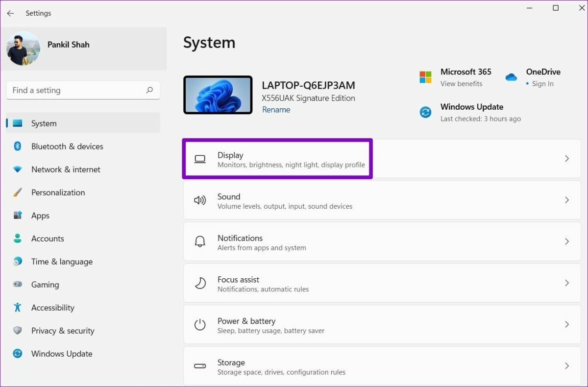Screen dimensions: 588x387
Task: Click the Privacy & security shield icon
Action: (18, 331)
